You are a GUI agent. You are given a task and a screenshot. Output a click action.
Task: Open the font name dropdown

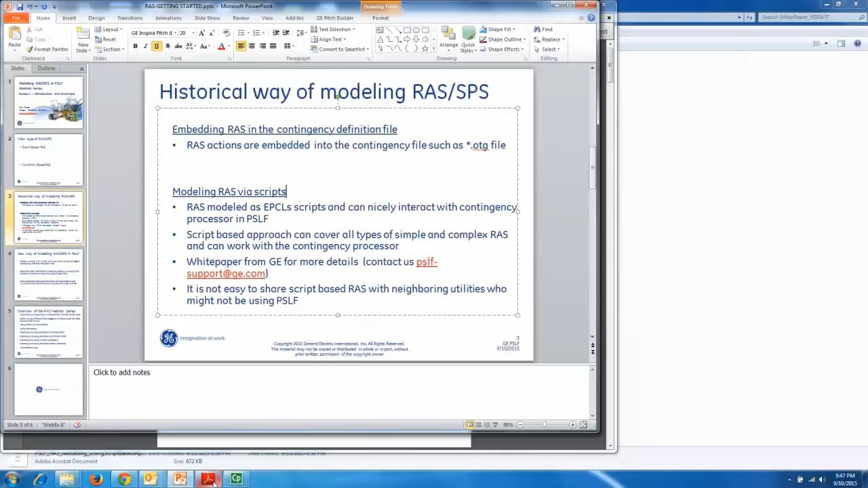(174, 33)
